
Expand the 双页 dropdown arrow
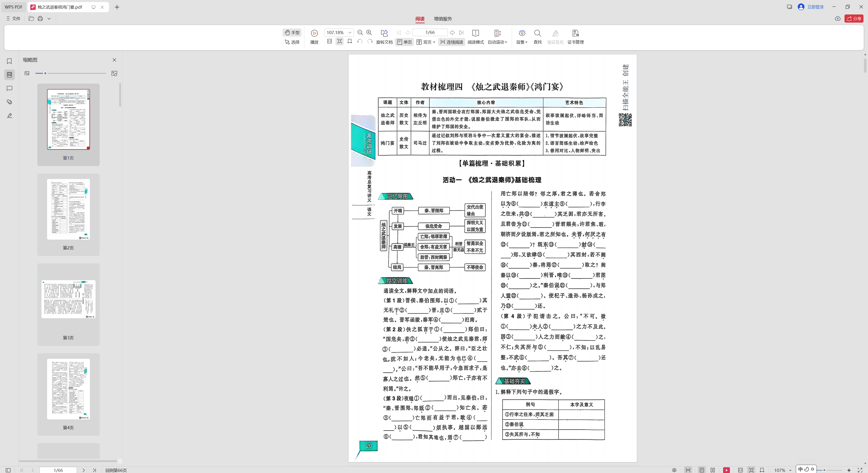pos(434,42)
